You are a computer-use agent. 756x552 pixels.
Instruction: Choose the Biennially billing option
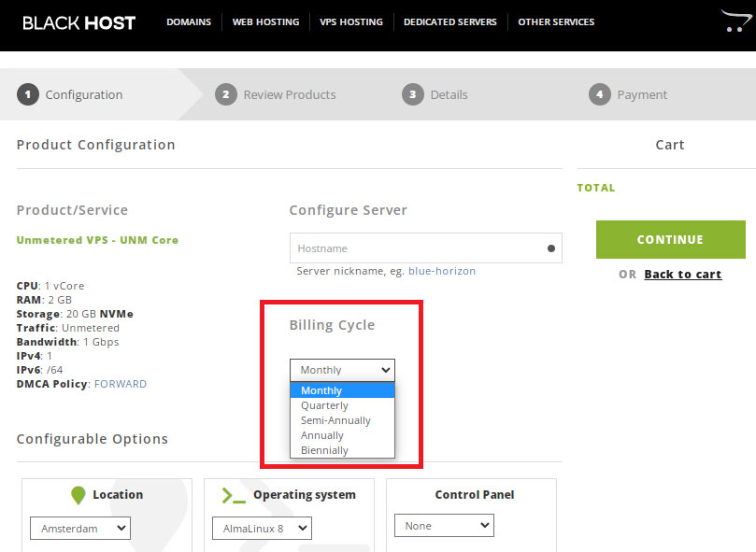point(342,450)
